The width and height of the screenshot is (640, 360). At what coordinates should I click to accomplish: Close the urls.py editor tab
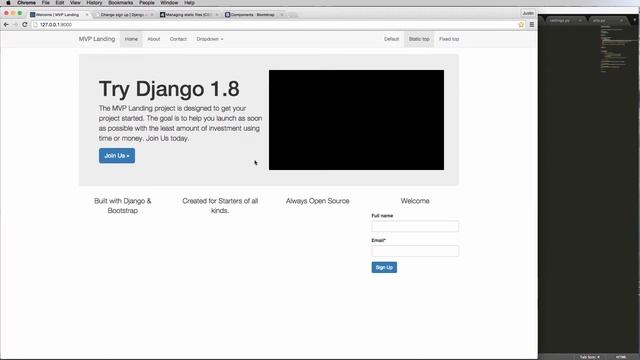[x=621, y=20]
